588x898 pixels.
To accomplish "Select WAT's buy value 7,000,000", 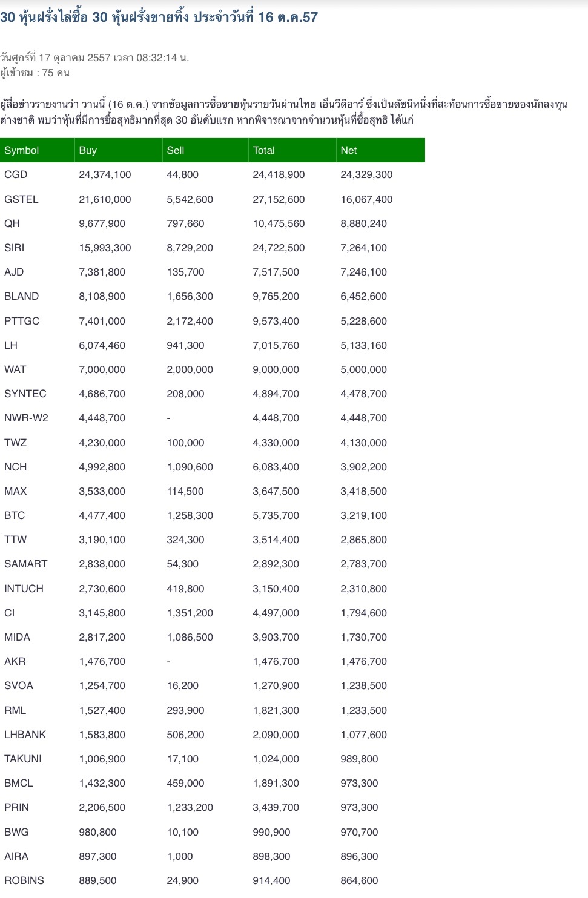I will (x=102, y=369).
